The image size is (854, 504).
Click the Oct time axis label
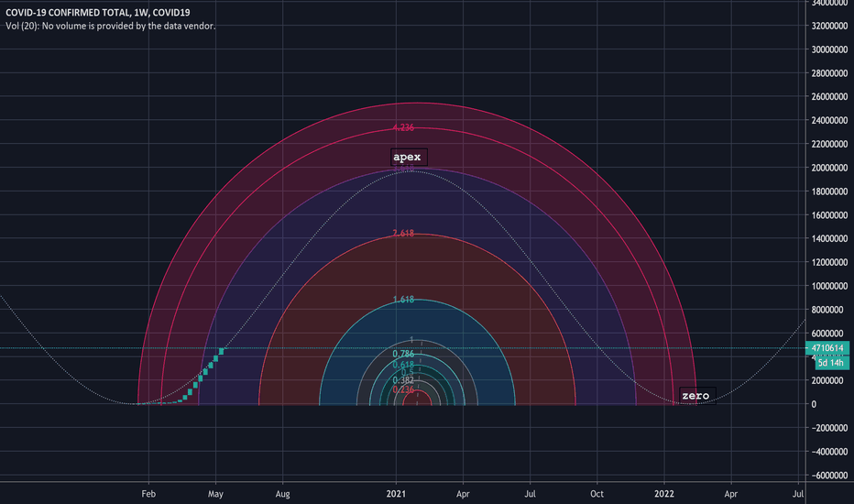(597, 494)
